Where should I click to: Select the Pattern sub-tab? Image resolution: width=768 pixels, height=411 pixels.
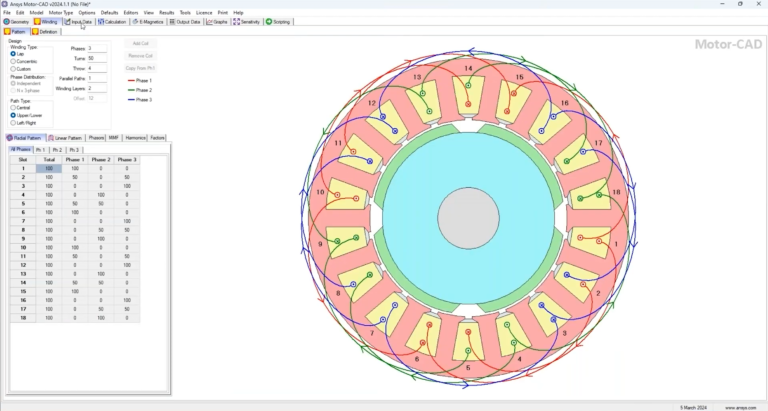[x=16, y=31]
